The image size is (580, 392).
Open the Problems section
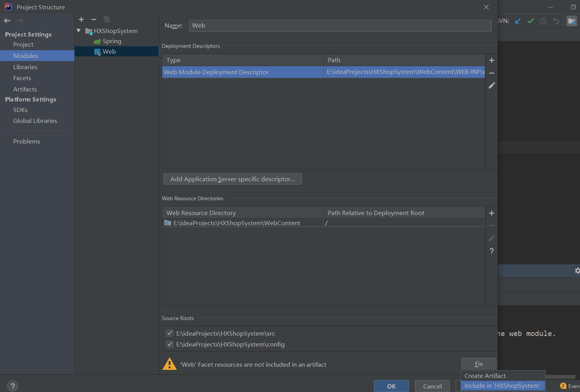pos(26,142)
